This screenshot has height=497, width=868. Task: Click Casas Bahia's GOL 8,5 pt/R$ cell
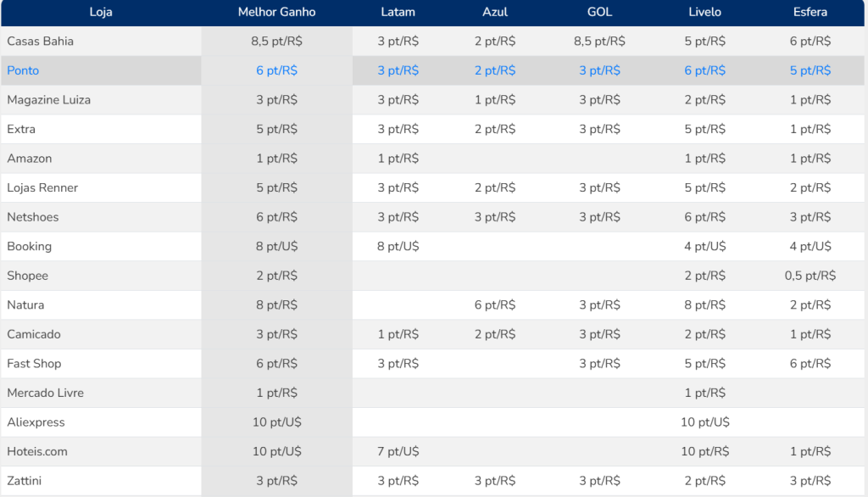point(599,41)
